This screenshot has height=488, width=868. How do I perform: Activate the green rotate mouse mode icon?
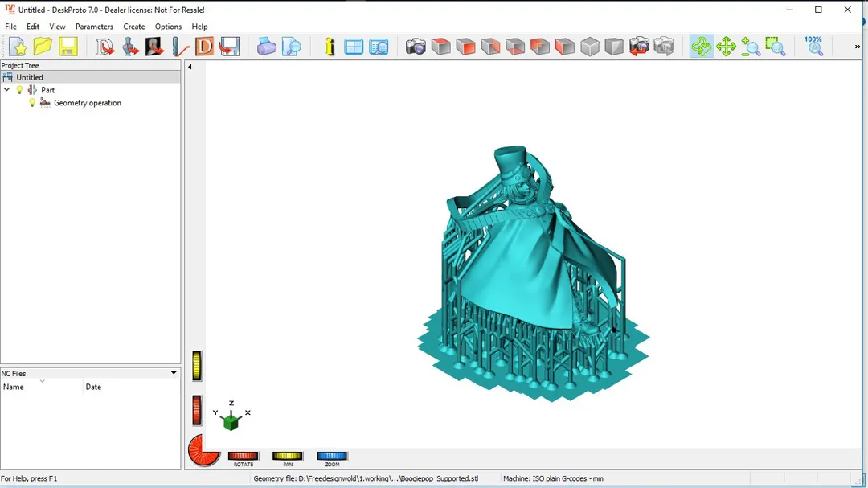[x=702, y=47]
